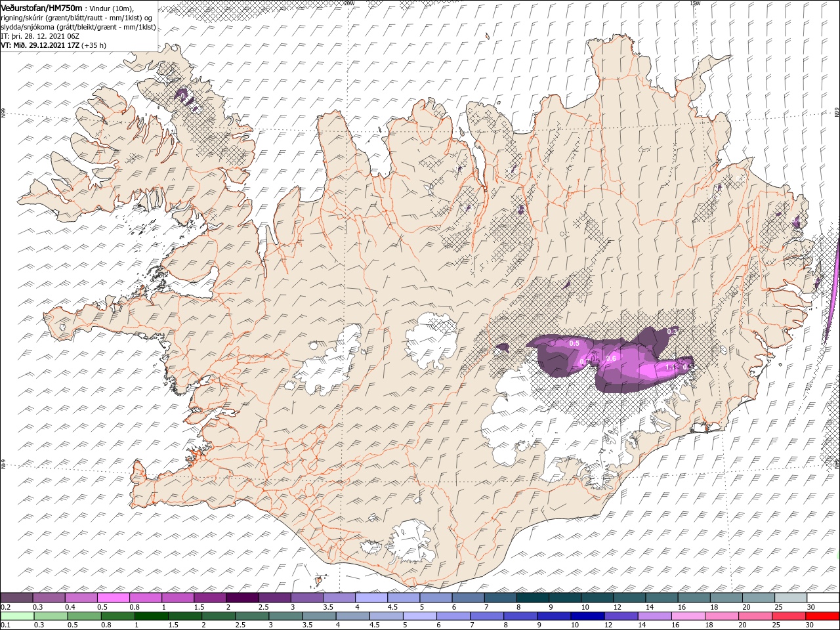
Task: Select pink rain swatch between 18 and 20
Action: tap(722, 616)
